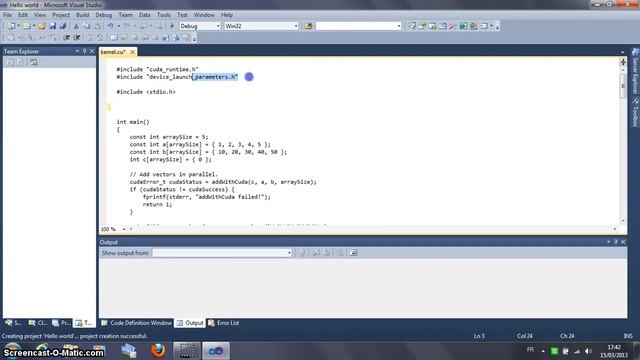Open the Output panel window position dropdown
The width and height of the screenshot is (640, 360).
(x=608, y=242)
